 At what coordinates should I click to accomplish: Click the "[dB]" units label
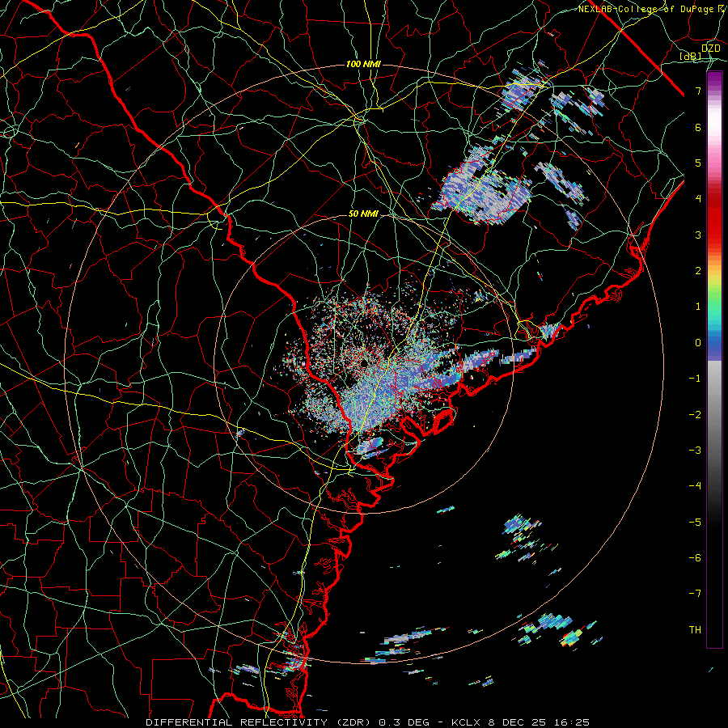690,56
